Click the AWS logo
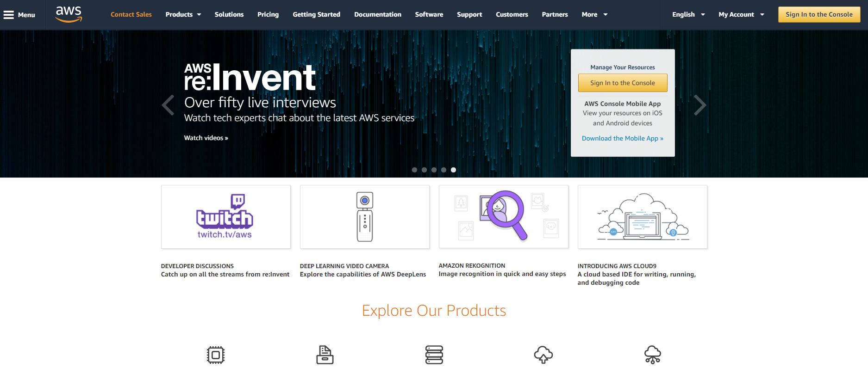The height and width of the screenshot is (368, 868). pos(69,14)
